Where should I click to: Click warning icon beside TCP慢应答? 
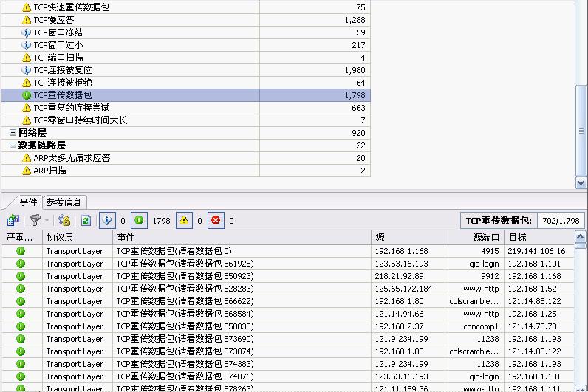27,20
